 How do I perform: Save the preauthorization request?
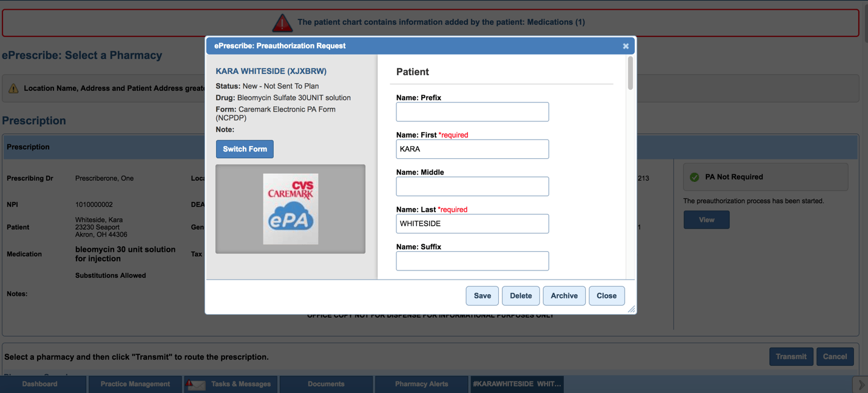(x=482, y=295)
